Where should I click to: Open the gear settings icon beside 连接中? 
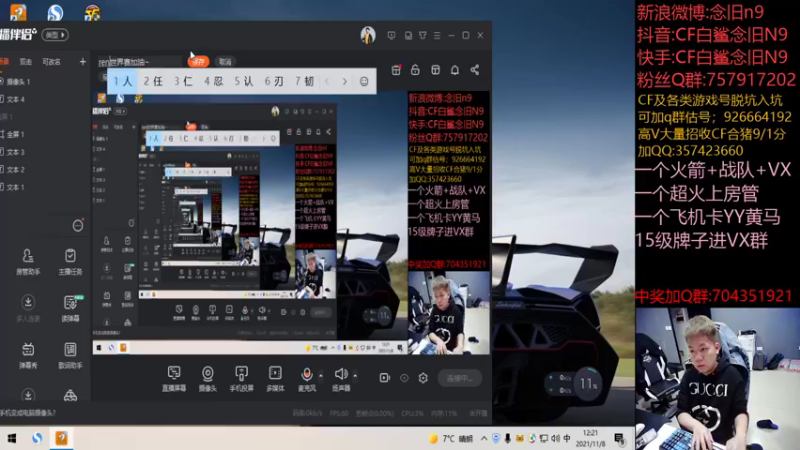coord(423,378)
